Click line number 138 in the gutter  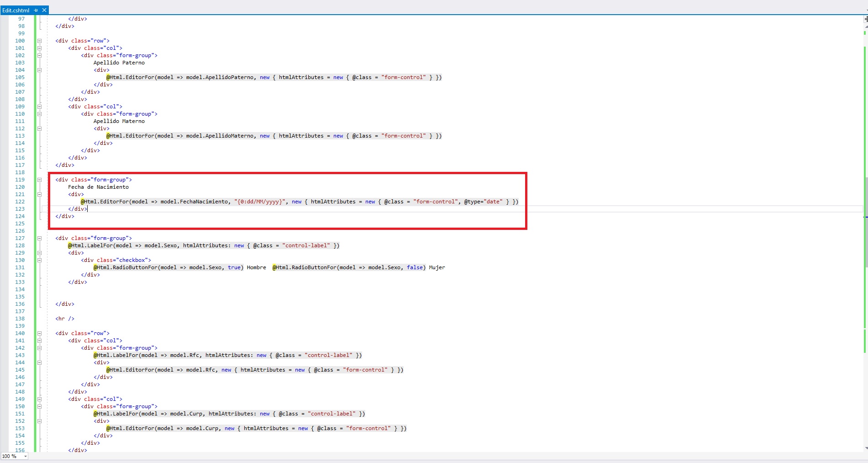click(x=20, y=319)
